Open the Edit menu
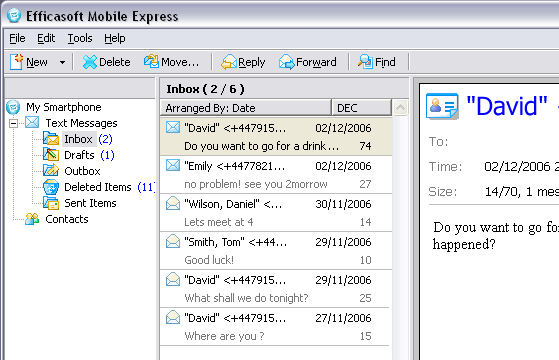The image size is (559, 360). (46, 38)
